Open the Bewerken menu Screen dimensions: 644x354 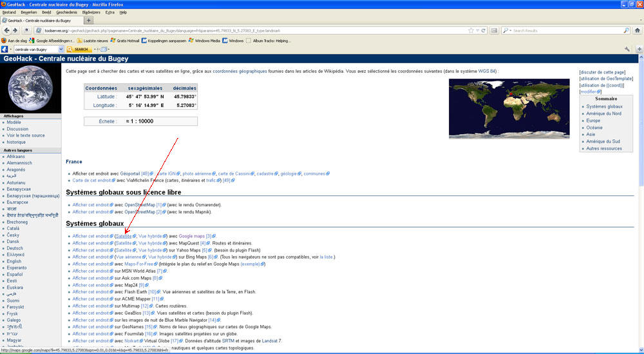coord(29,12)
